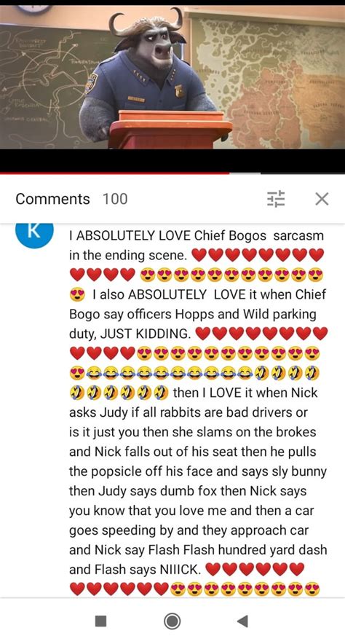This screenshot has height=644, width=345.
Task: Tap the 'and Flash says NIIICK.' comment line
Action: (135, 570)
